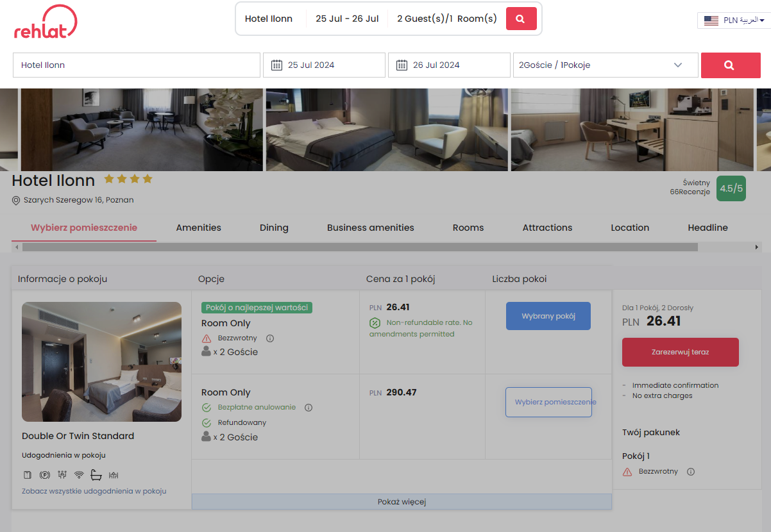Open the PLN currency language dropdown
Image resolution: width=771 pixels, height=532 pixels.
pos(733,21)
